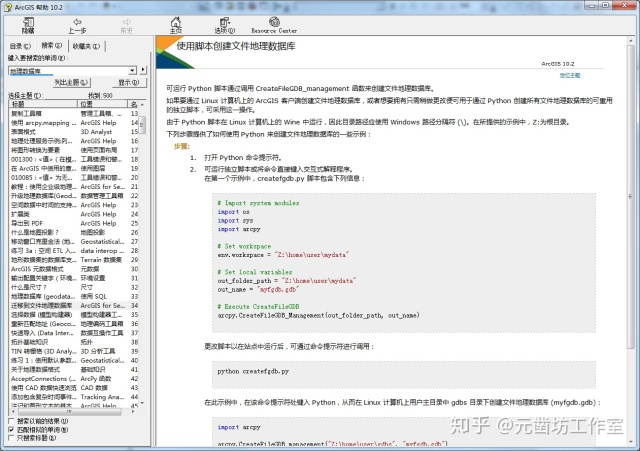This screenshot has width=640, height=451.
Task: Switch to the 目录 (Contents) tab
Action: tap(20, 46)
